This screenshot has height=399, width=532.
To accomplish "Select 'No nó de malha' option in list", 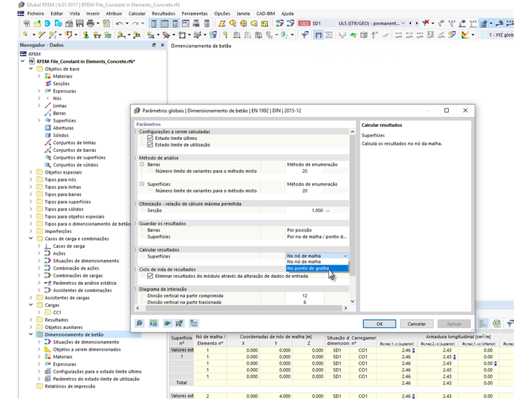I will 317,262.
